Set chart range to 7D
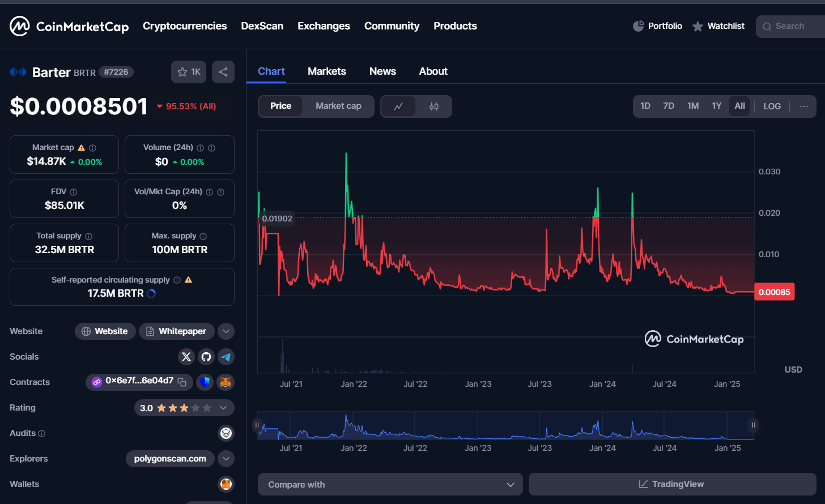 [x=669, y=106]
